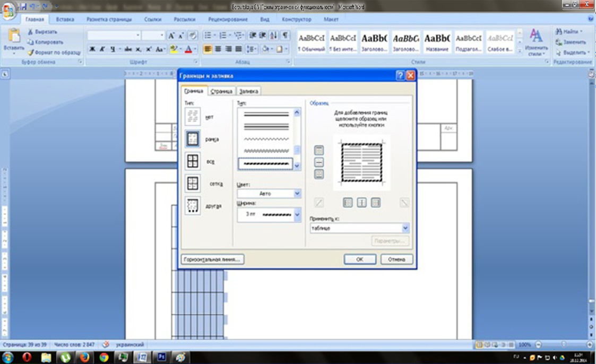
Task: Move up the line style list with its arrow
Action: tap(297, 112)
